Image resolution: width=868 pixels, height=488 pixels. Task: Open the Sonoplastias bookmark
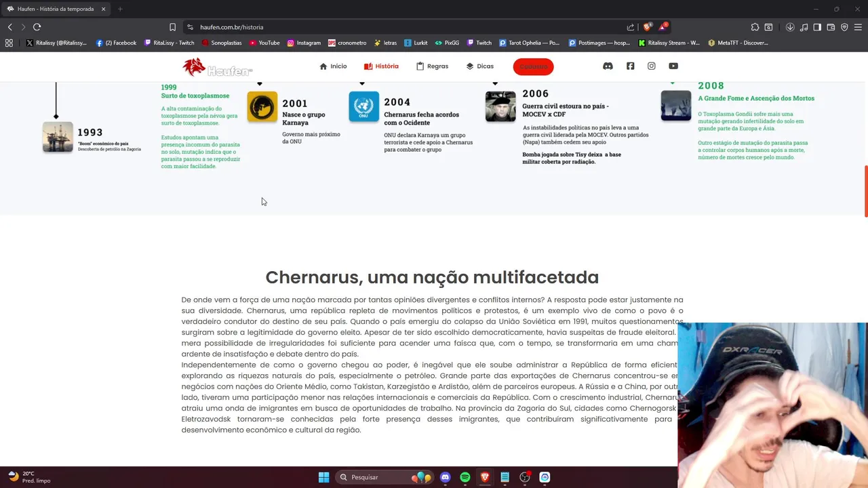tap(221, 43)
